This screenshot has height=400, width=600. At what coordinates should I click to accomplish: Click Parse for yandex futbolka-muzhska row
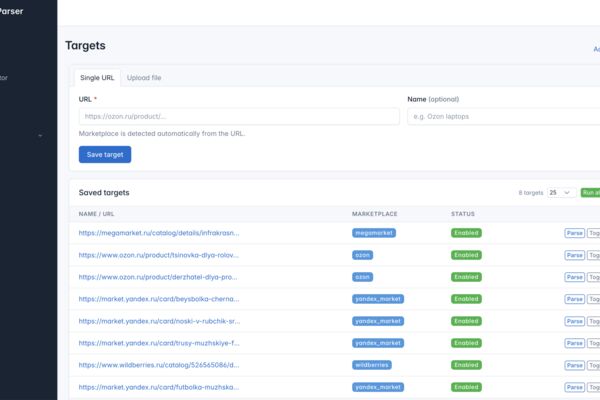point(574,387)
